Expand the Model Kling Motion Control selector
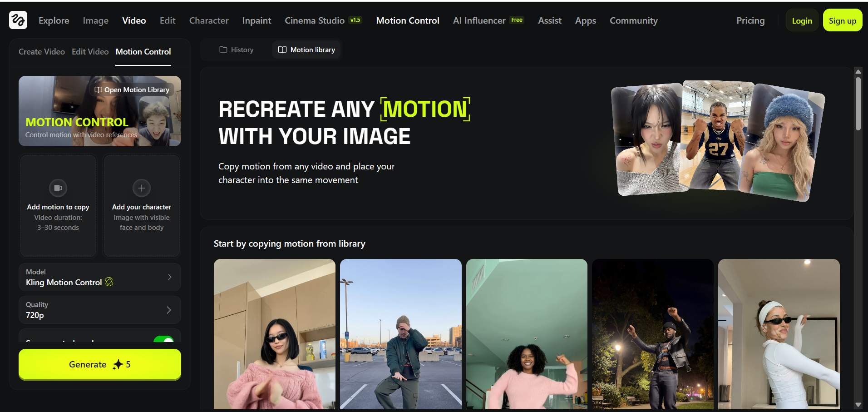Image resolution: width=868 pixels, height=412 pixels. click(x=100, y=277)
